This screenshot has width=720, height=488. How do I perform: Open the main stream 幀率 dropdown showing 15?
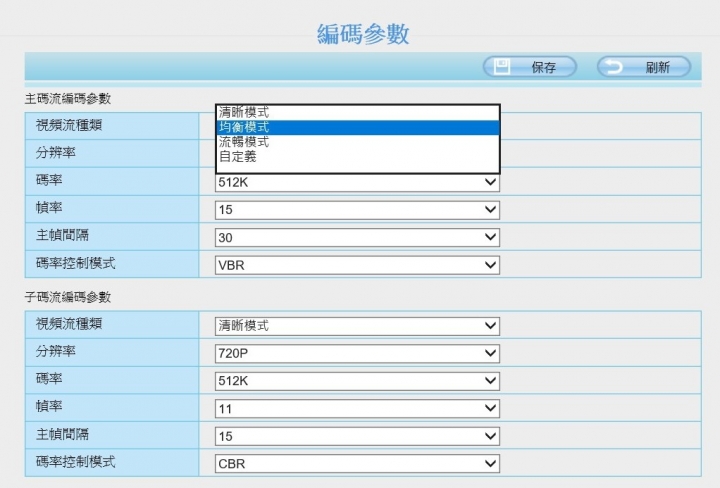click(357, 210)
